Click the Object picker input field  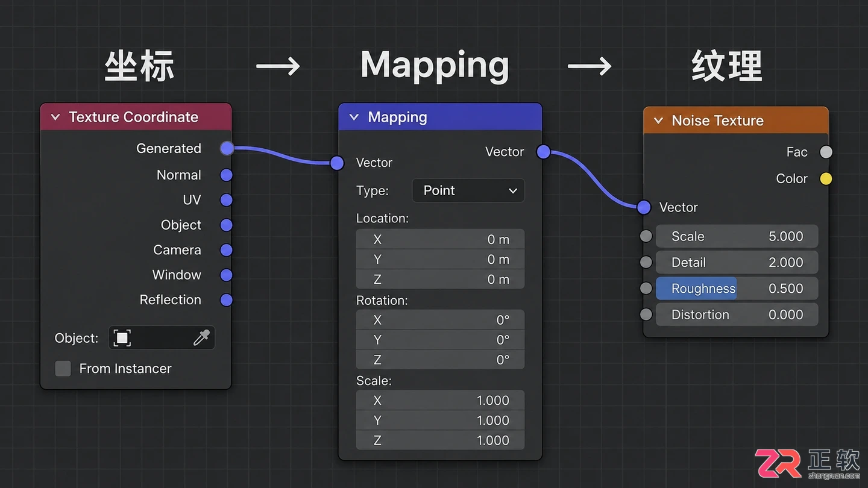click(x=162, y=338)
